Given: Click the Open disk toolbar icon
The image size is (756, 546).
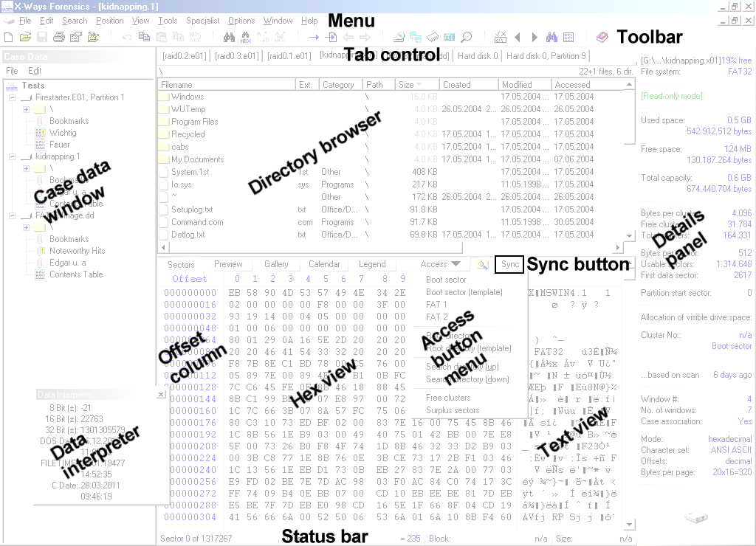Looking at the screenshot, I should click(398, 37).
